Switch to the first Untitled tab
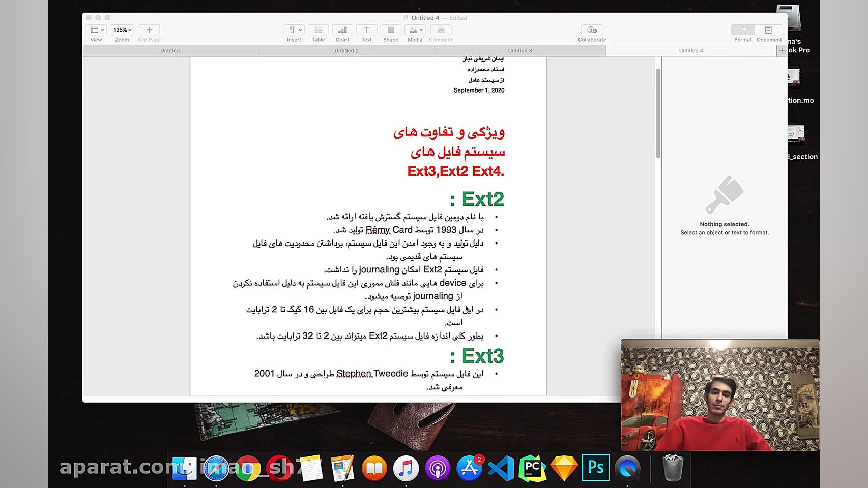This screenshot has width=868, height=488. click(170, 51)
